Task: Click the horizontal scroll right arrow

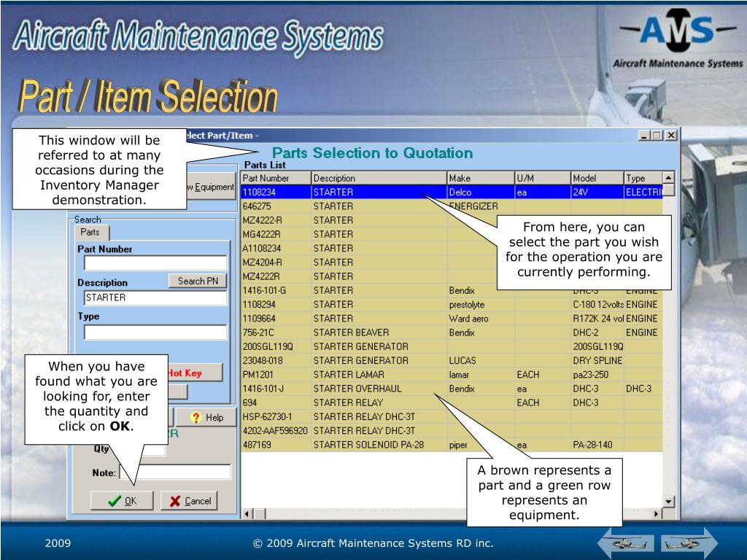Action: click(657, 514)
